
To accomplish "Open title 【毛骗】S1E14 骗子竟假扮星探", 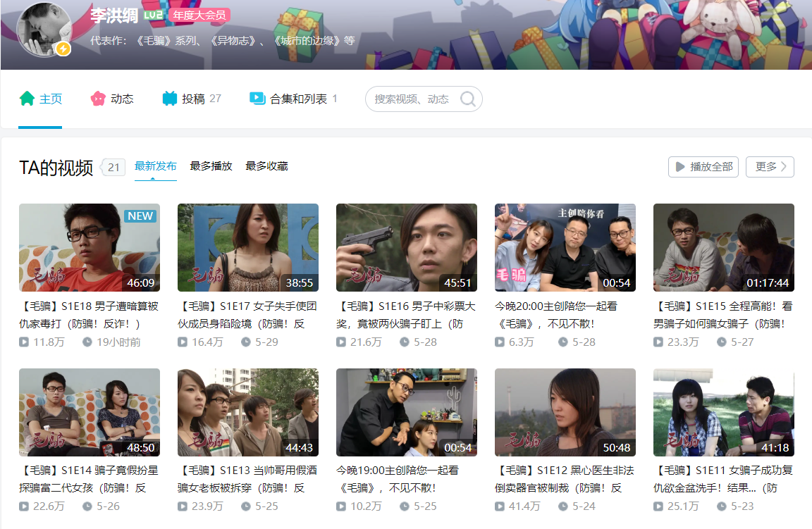I will pyautogui.click(x=89, y=479).
